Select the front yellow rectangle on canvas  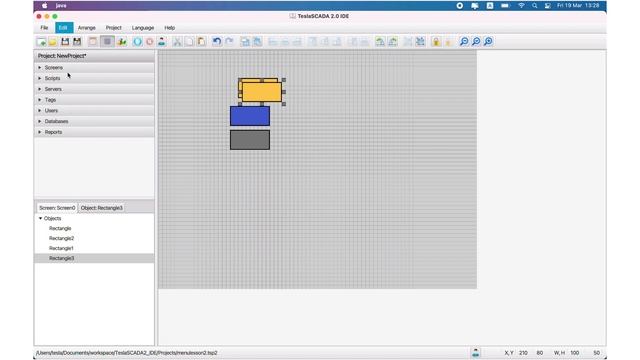[x=262, y=92]
